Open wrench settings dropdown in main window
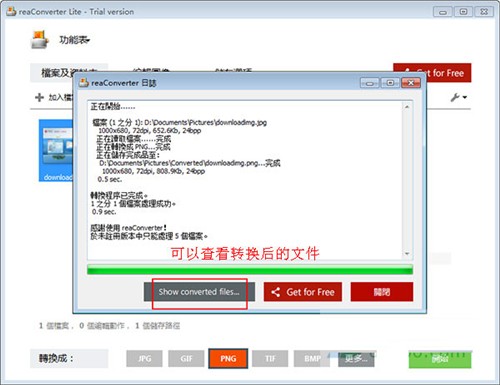Image resolution: width=500 pixels, height=385 pixels. pos(459,97)
